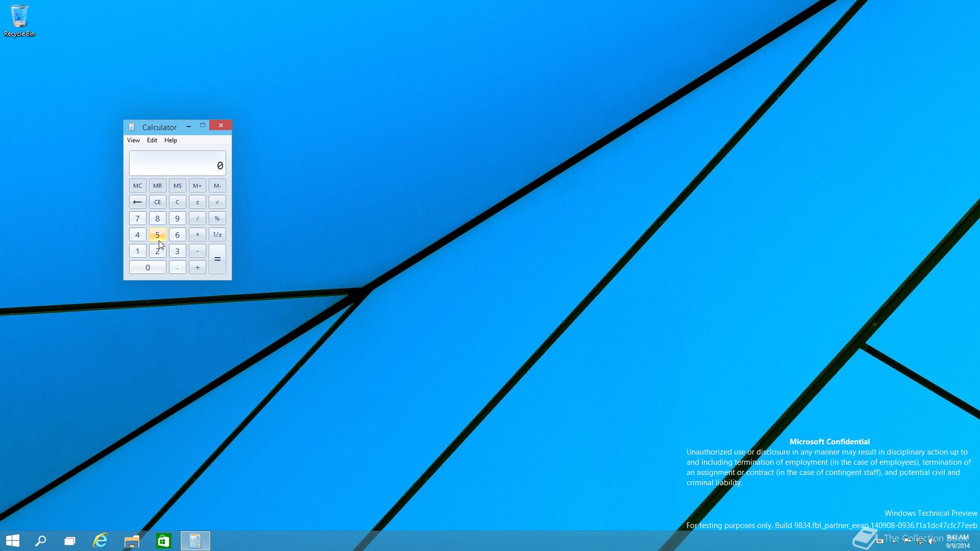Open the Calculator Edit menu

[152, 140]
